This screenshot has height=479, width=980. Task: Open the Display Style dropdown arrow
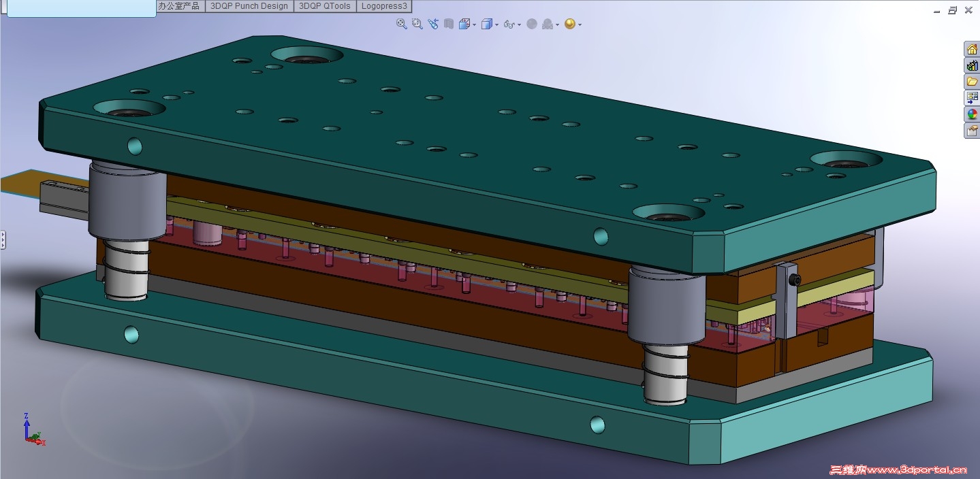click(496, 24)
